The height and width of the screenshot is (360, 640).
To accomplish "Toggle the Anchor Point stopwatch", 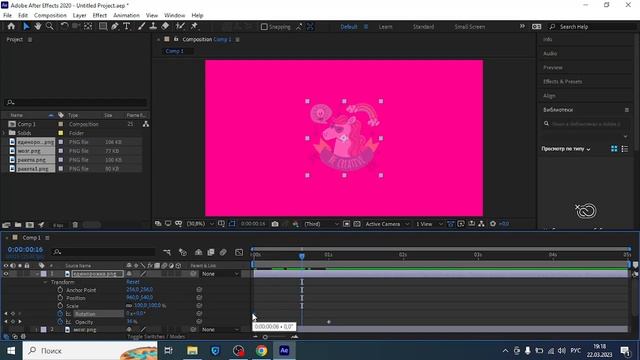I will click(60, 290).
